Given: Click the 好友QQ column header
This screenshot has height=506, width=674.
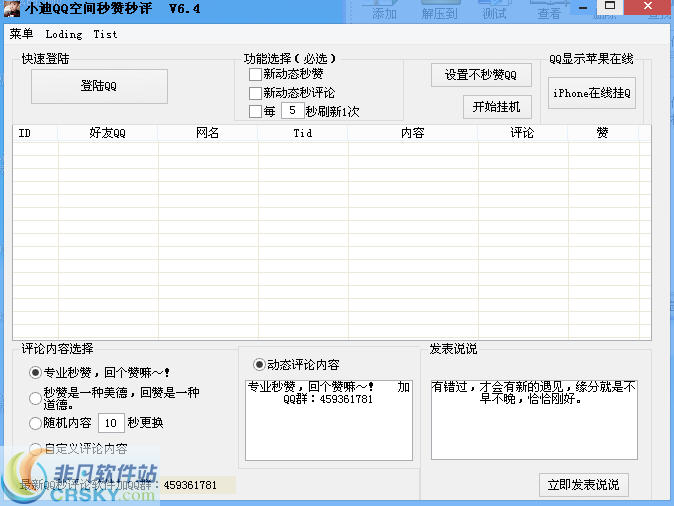Looking at the screenshot, I should tap(108, 133).
